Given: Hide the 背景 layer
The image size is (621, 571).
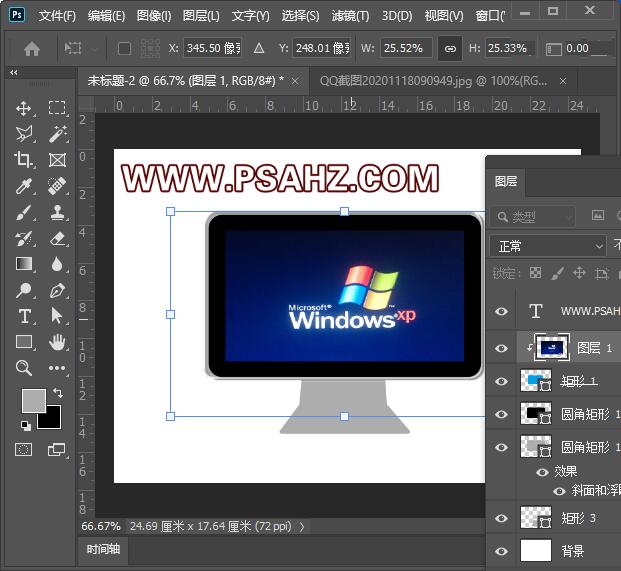Looking at the screenshot, I should (x=501, y=551).
